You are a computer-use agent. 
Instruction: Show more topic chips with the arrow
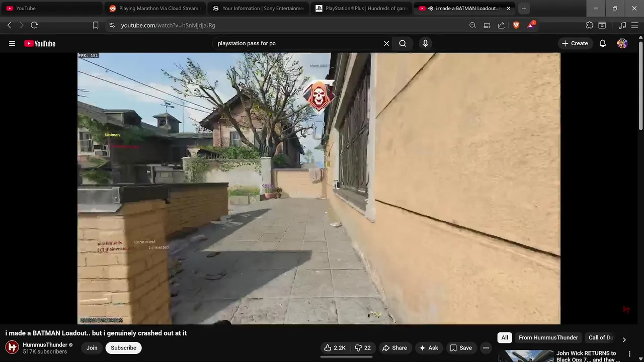(624, 339)
